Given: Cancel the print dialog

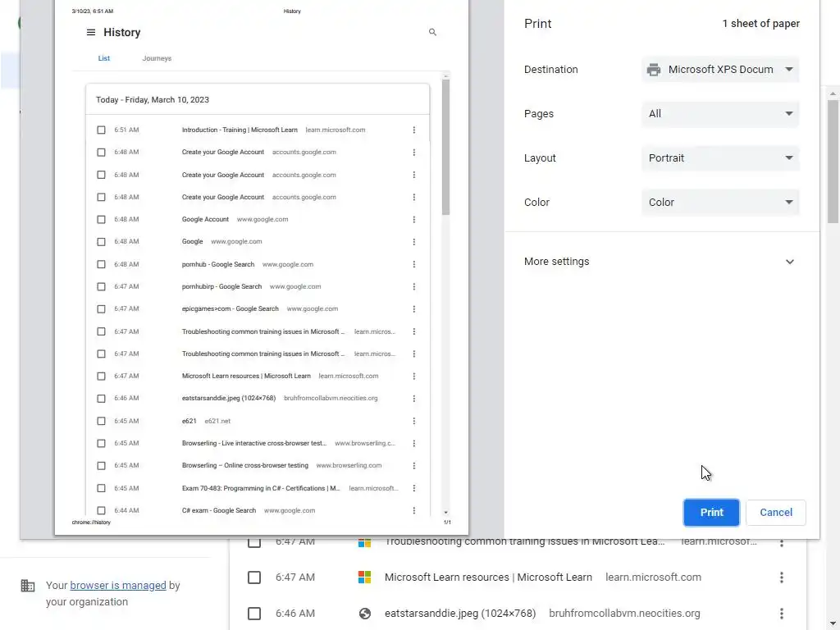Looking at the screenshot, I should pos(775,512).
